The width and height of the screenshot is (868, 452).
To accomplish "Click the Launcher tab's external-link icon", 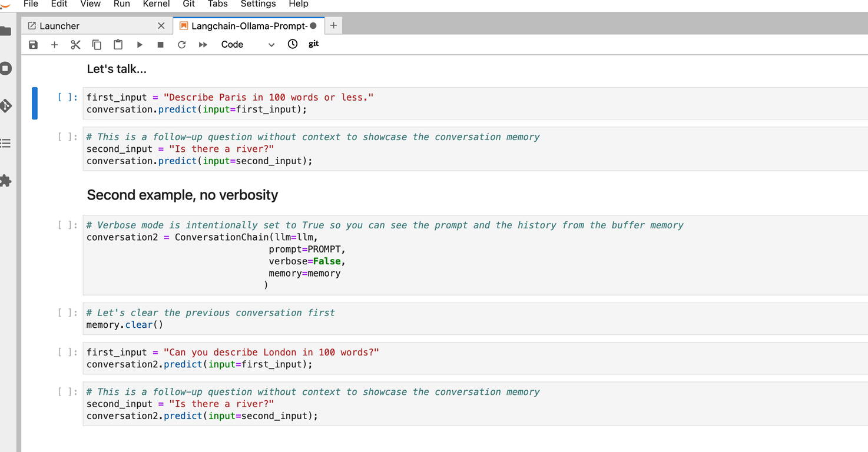I will click(32, 26).
